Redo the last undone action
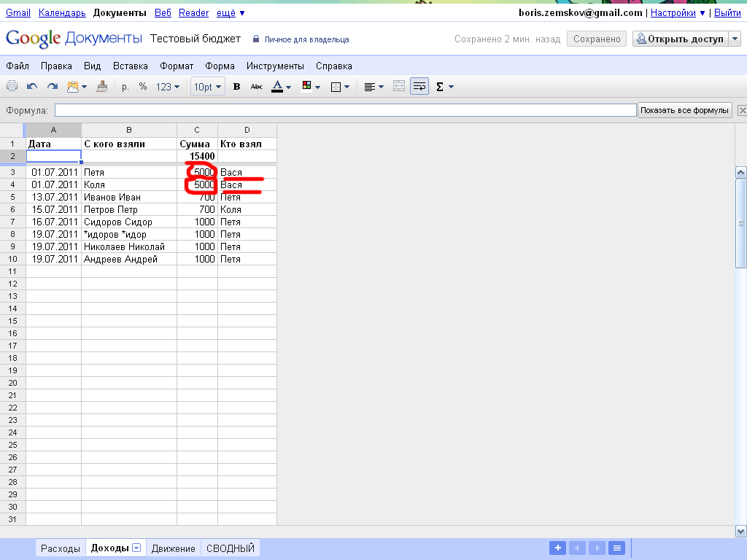The image size is (747, 560). point(53,87)
